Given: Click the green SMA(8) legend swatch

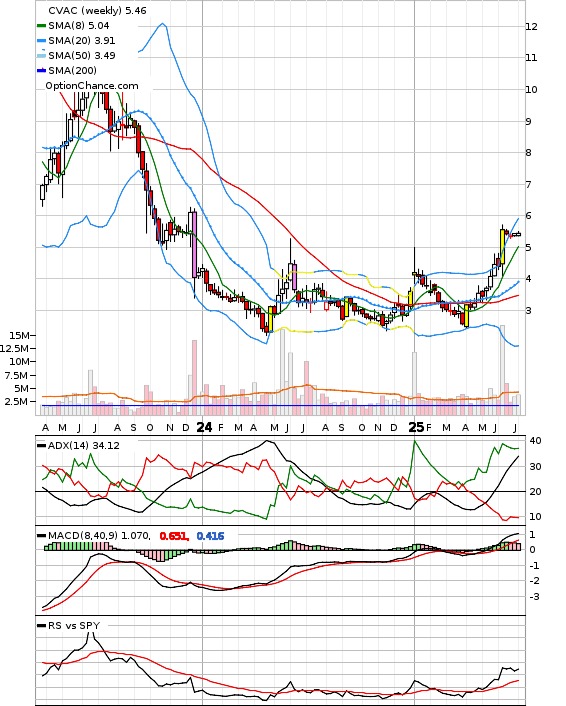Looking at the screenshot, I should tap(41, 26).
